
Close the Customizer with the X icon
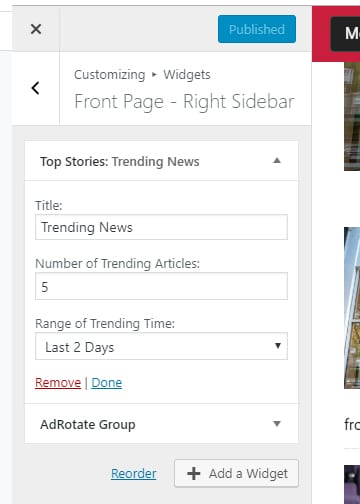36,29
